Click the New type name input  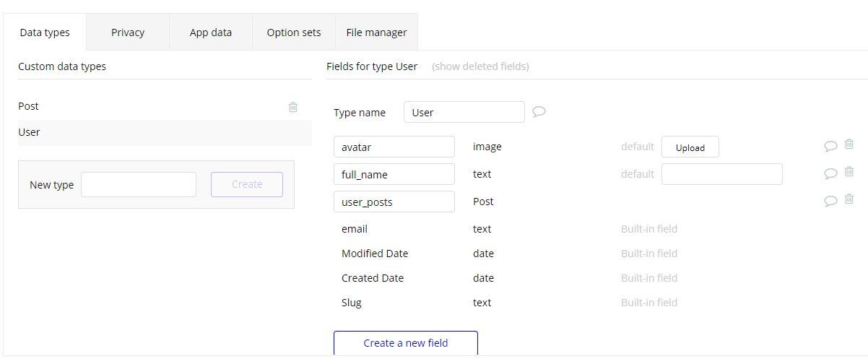[x=138, y=185]
